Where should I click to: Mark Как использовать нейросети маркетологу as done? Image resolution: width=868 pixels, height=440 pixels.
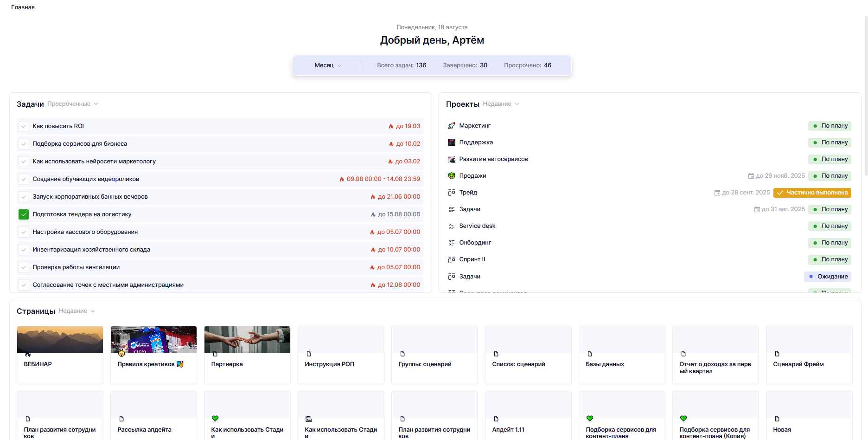coord(24,162)
